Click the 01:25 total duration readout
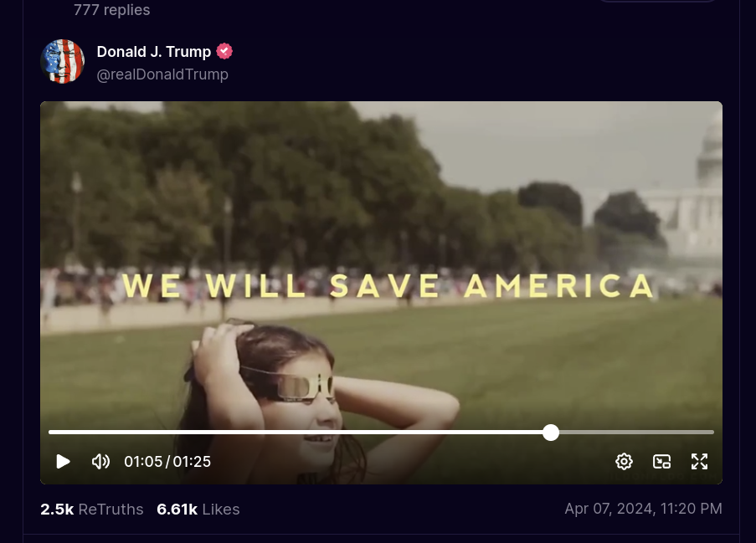This screenshot has width=756, height=543. click(192, 462)
